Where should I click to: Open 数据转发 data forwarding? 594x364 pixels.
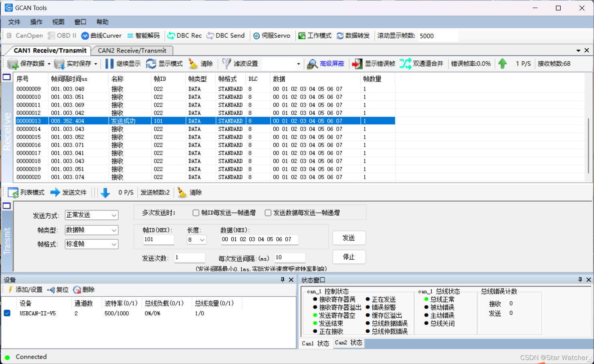[353, 36]
